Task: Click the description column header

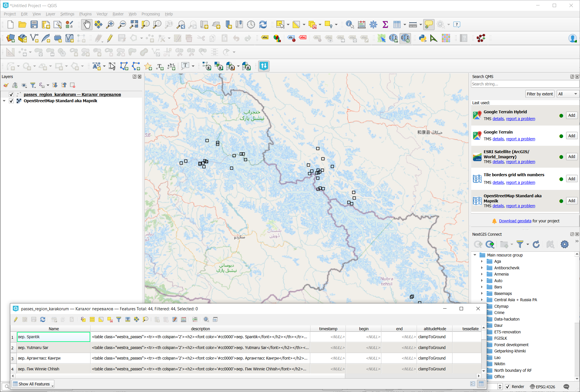Action: coord(200,329)
